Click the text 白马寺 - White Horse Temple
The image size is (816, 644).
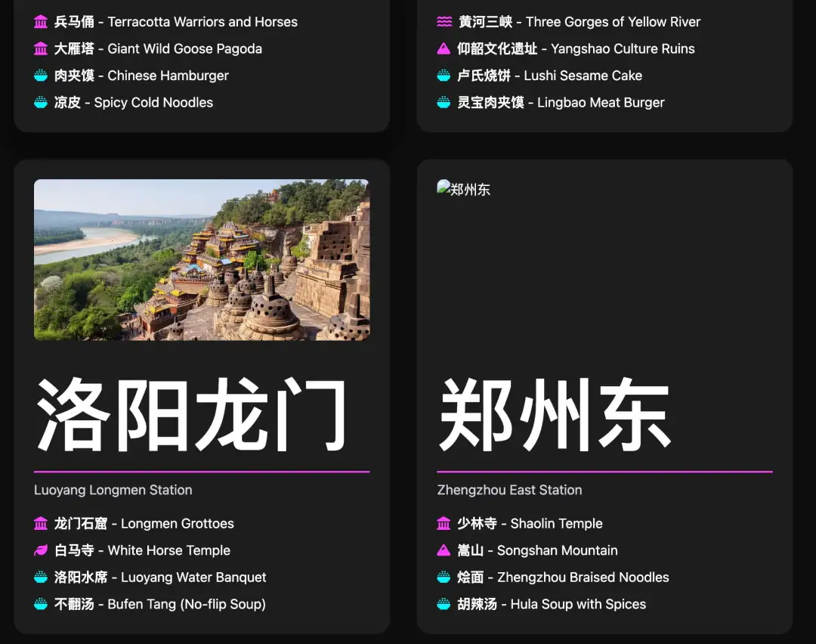tap(143, 550)
